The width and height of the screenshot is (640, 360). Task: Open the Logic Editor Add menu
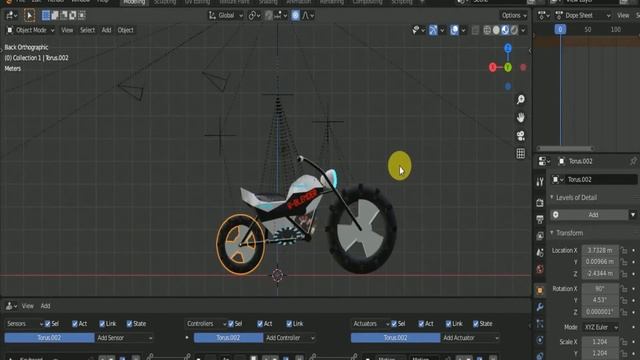pos(45,306)
